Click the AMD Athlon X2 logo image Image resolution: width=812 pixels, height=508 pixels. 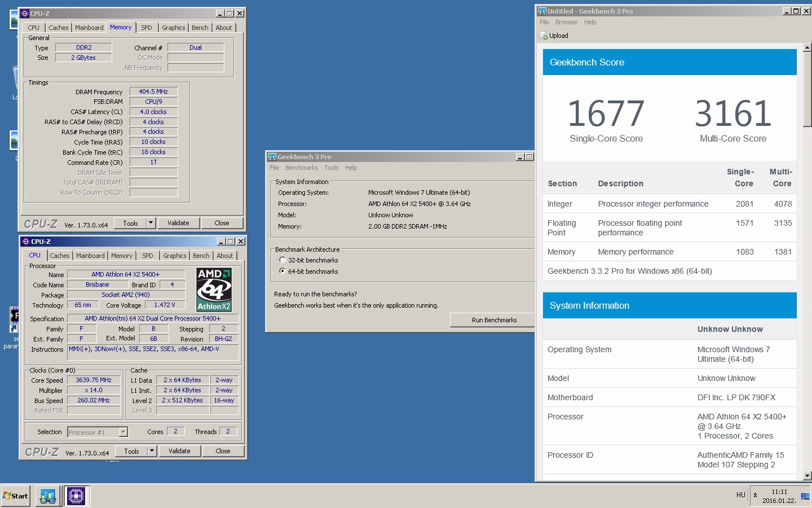point(214,290)
